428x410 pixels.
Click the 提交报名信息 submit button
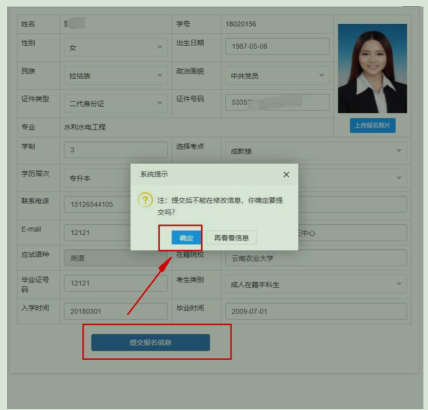pos(151,342)
